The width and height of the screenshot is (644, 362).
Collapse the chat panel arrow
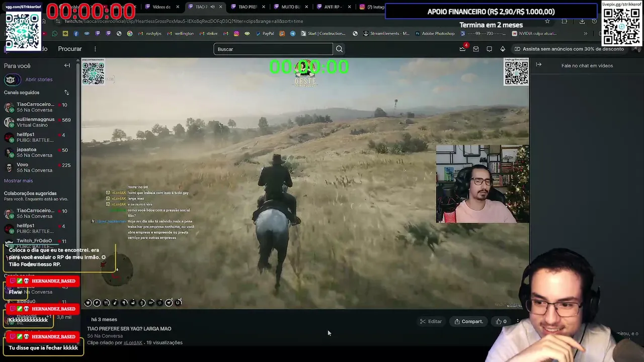pos(538,65)
